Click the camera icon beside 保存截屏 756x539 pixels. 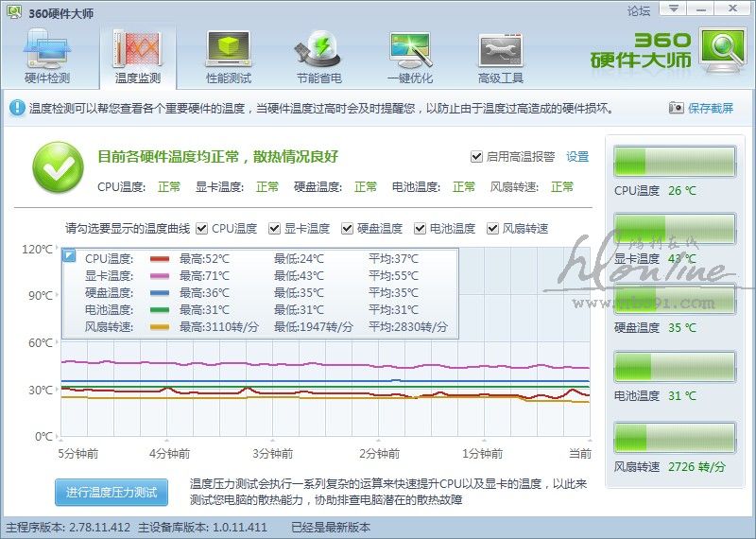(676, 109)
